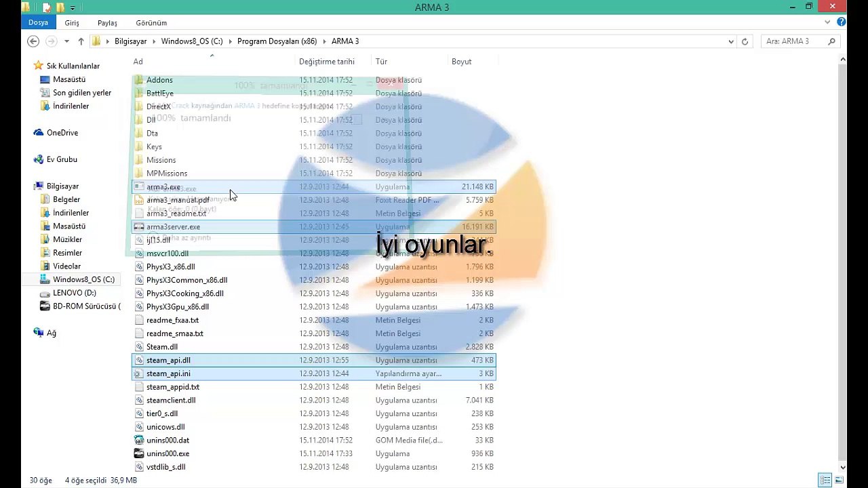
Task: Click Windows8_OS (C:) in the address breadcrumb
Action: 192,41
